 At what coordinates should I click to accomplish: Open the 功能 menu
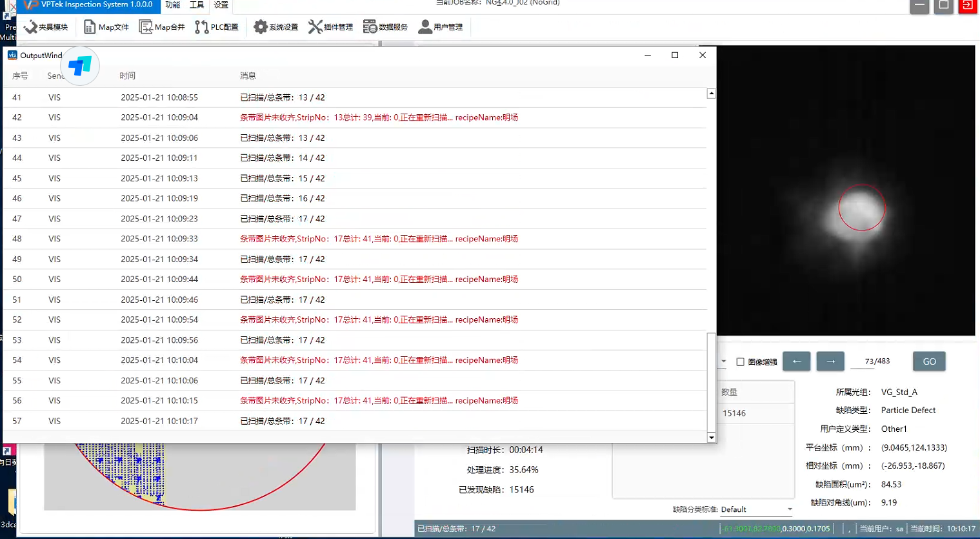(173, 5)
